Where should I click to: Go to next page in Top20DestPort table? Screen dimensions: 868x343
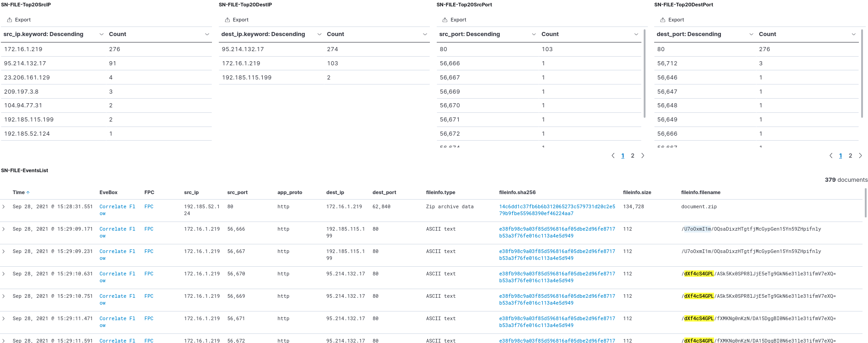[x=860, y=156]
